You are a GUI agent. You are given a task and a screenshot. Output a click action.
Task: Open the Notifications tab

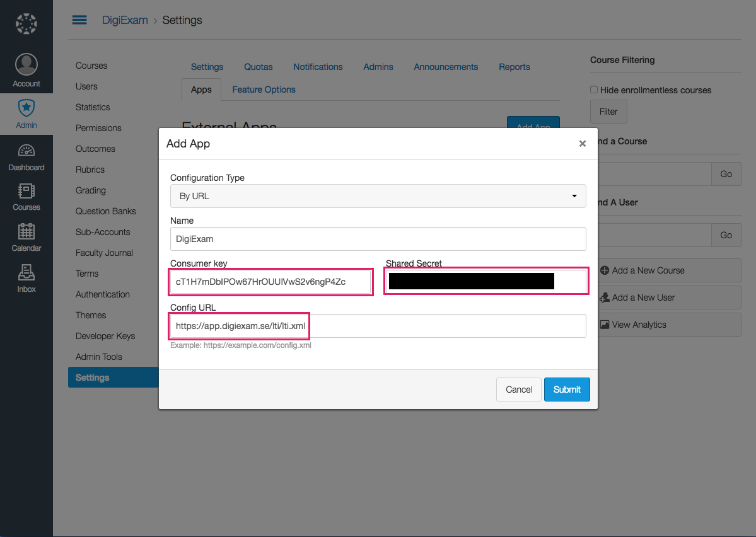point(318,67)
